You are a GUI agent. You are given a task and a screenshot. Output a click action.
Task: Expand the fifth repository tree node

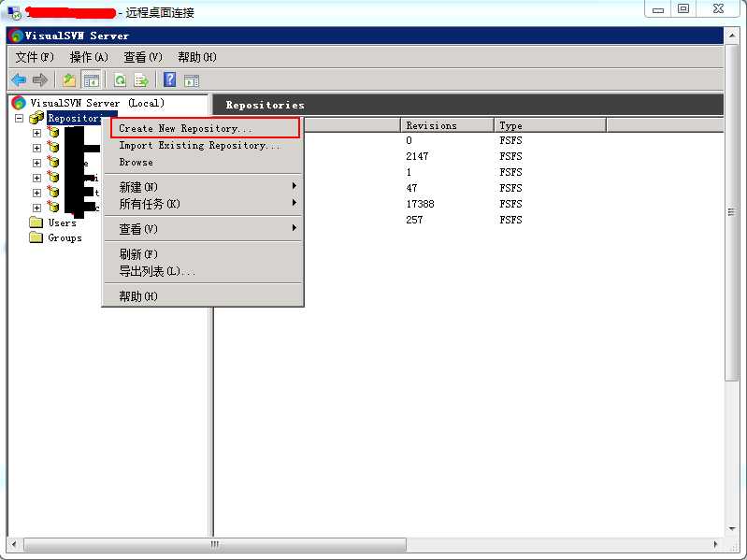click(36, 193)
